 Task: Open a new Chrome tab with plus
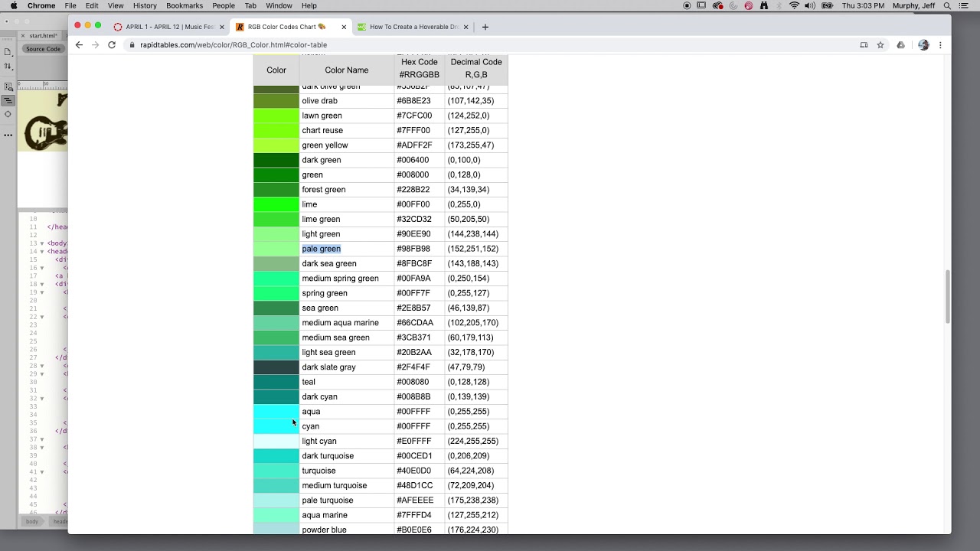point(485,27)
